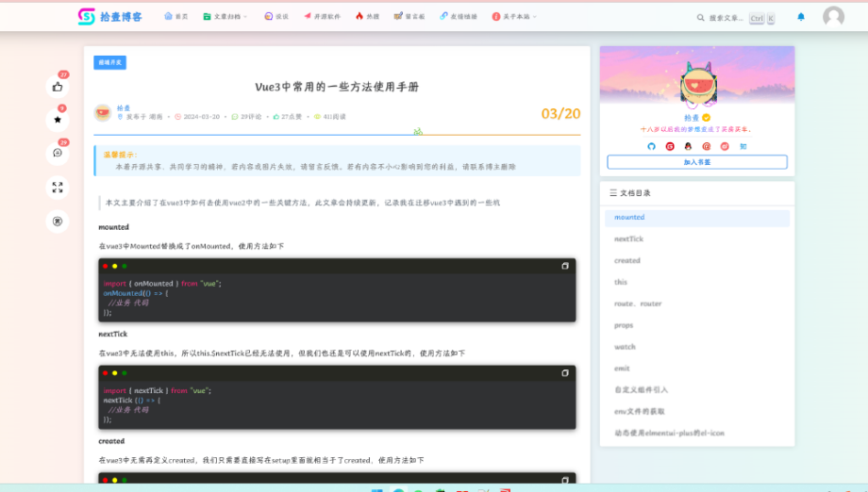Toggle fullscreen reading mode icon
The height and width of the screenshot is (492, 868).
click(x=58, y=188)
